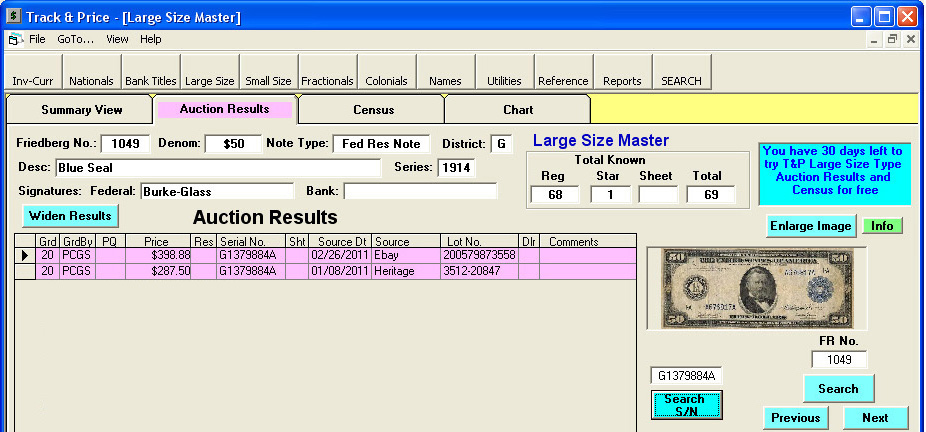Click the SEARCH toolbar button
This screenshot has width=926, height=432.
click(681, 81)
